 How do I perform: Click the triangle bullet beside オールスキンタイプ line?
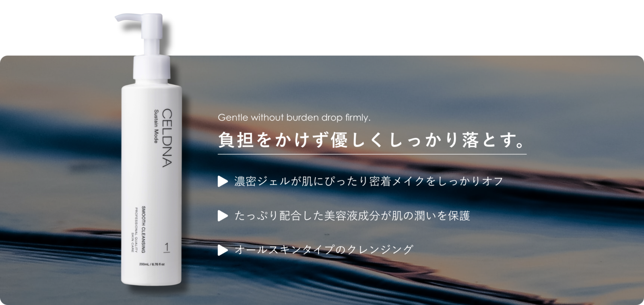(223, 250)
